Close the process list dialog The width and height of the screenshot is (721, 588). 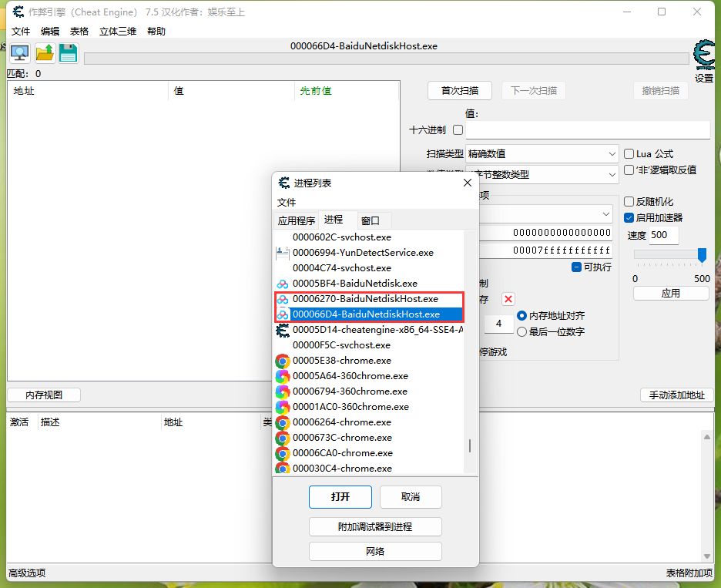click(x=468, y=183)
